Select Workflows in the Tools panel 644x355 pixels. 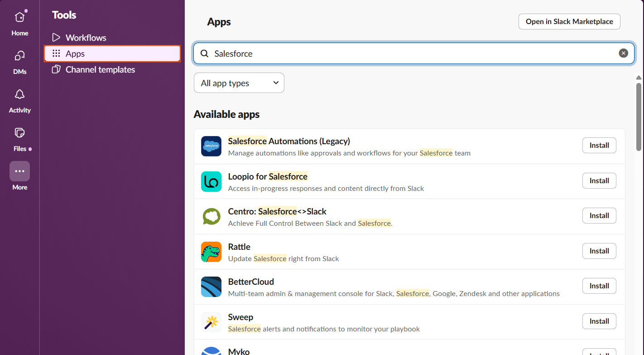(x=112, y=38)
